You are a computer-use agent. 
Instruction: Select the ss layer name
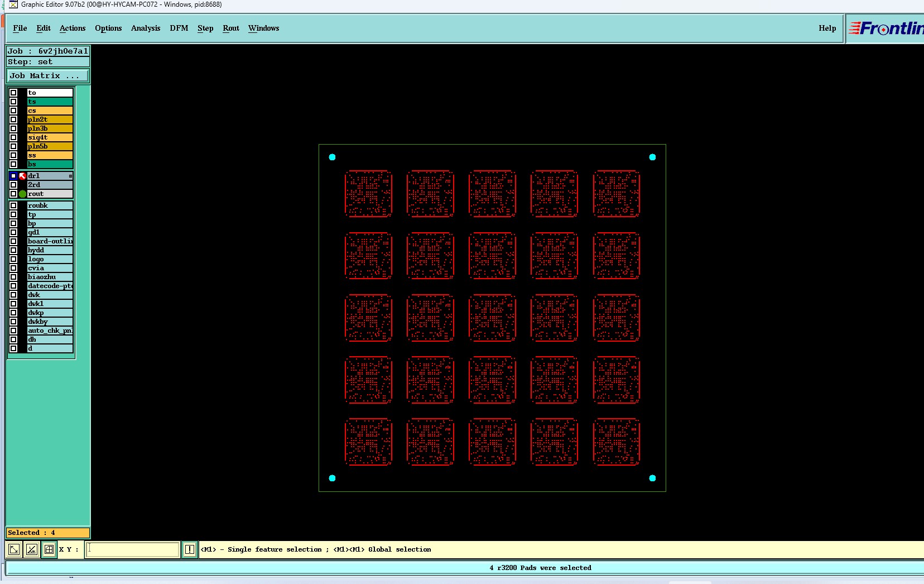tap(50, 155)
